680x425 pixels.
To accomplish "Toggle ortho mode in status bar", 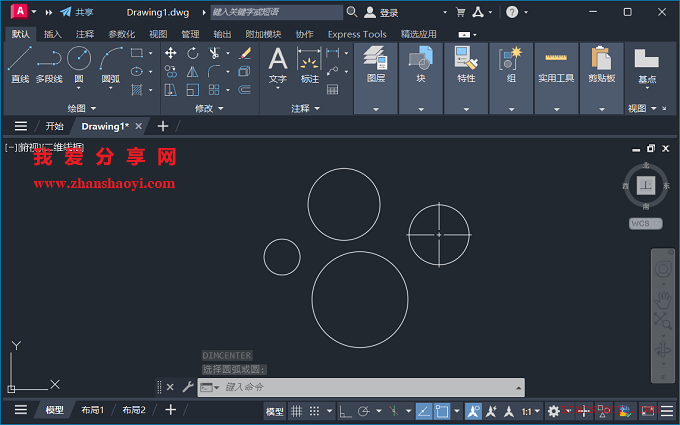I will point(345,411).
